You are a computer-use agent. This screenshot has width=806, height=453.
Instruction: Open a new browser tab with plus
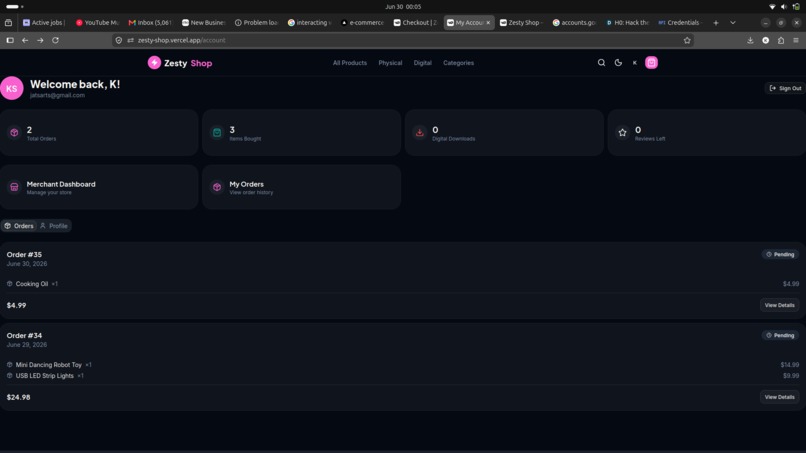pos(716,23)
